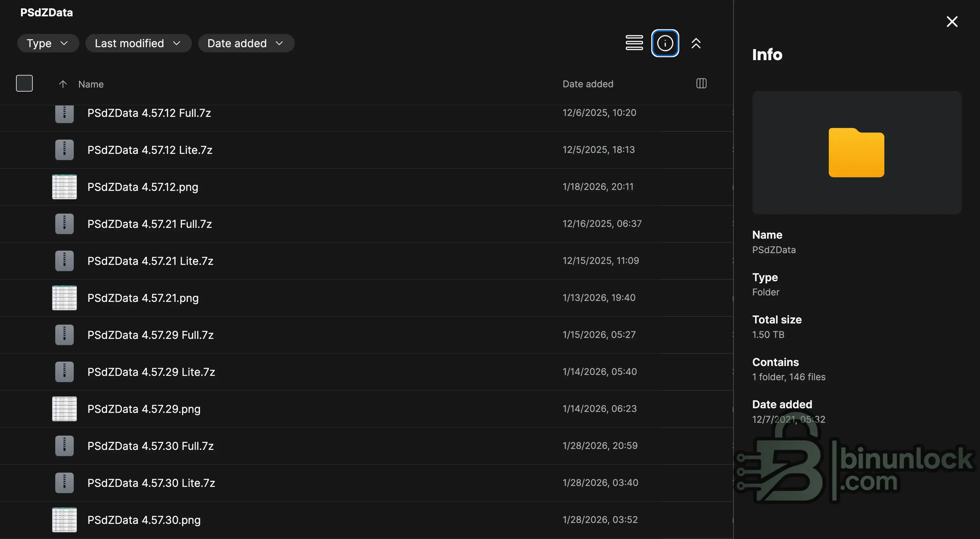Viewport: 980px width, 539px height.
Task: Tick the select-all checkbox
Action: [24, 83]
